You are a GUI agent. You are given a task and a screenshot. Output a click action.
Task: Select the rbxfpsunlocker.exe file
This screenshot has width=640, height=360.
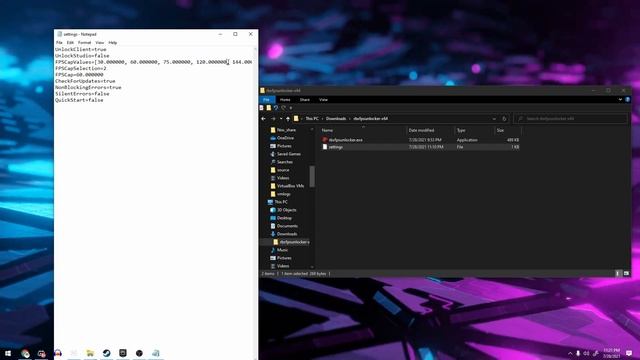346,140
